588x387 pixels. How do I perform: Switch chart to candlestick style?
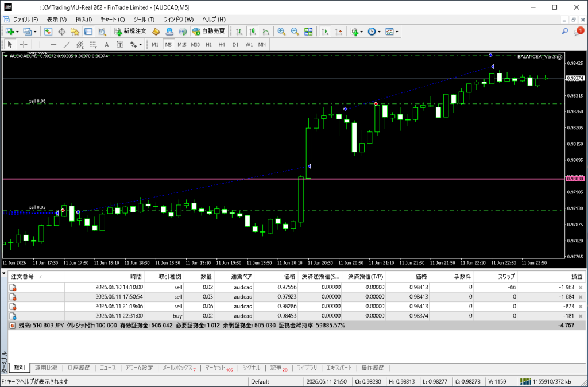pos(253,32)
